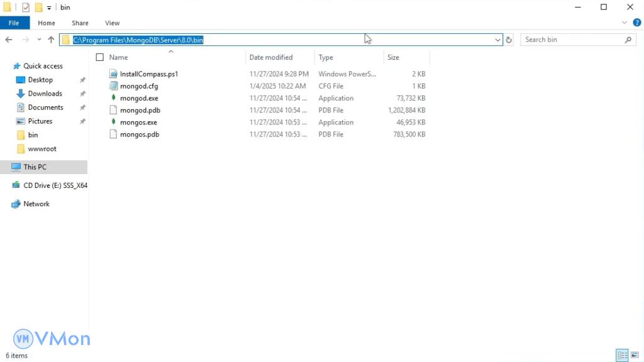Click the Search bin input field
Viewport: 644px width, 362px height.
click(572, 40)
